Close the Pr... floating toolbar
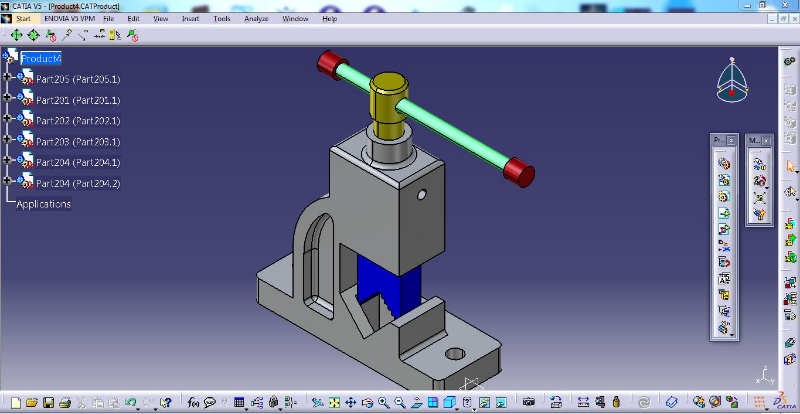Viewport: 800px width, 414px height. [732, 140]
